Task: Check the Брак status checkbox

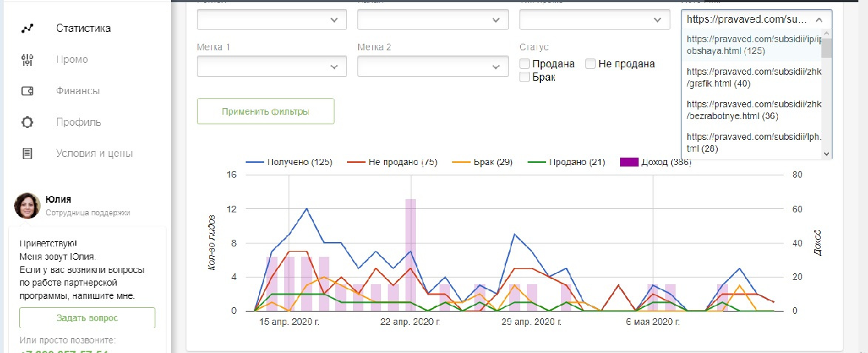Action: pos(525,76)
